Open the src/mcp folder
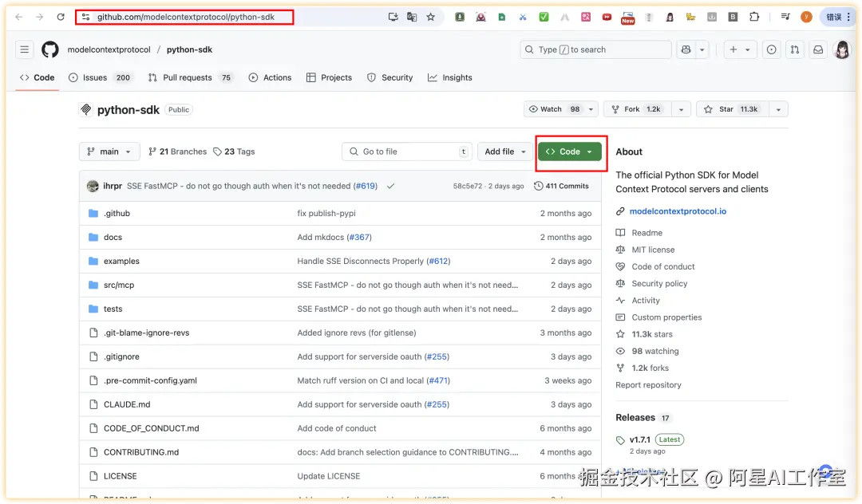This screenshot has height=504, width=862. (119, 285)
